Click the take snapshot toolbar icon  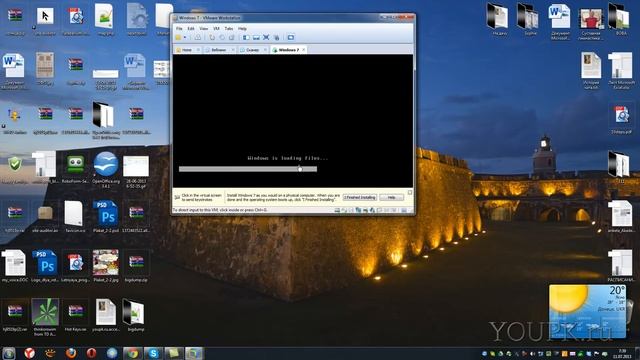point(212,38)
